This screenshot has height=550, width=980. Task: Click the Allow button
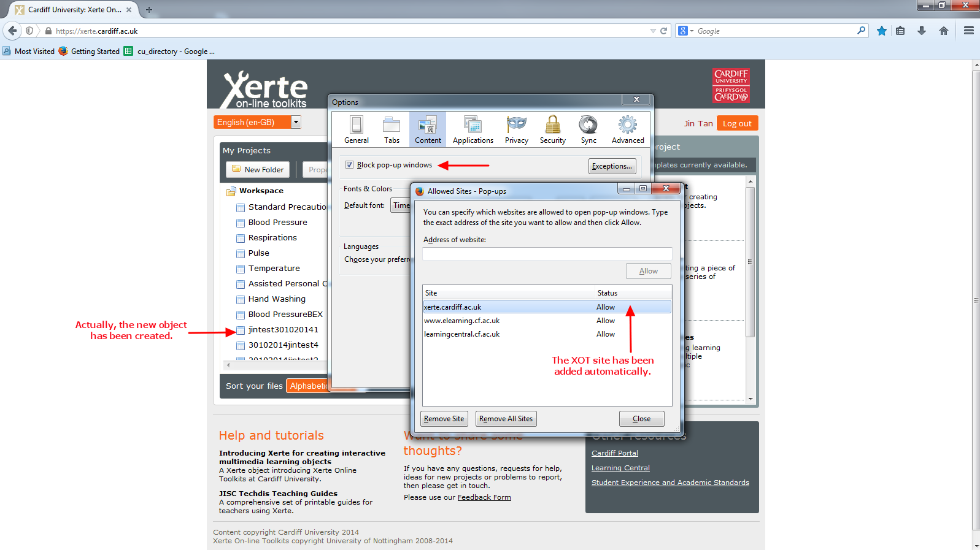pyautogui.click(x=648, y=271)
